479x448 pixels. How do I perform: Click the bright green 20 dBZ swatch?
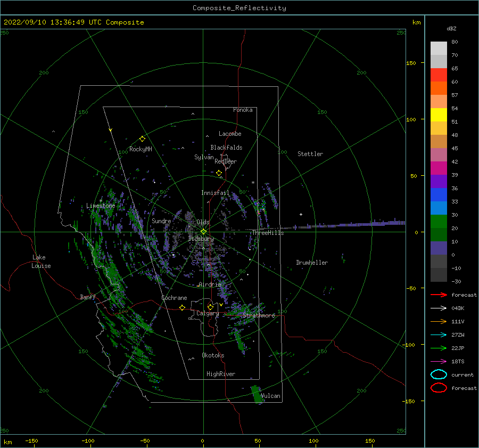(x=439, y=222)
